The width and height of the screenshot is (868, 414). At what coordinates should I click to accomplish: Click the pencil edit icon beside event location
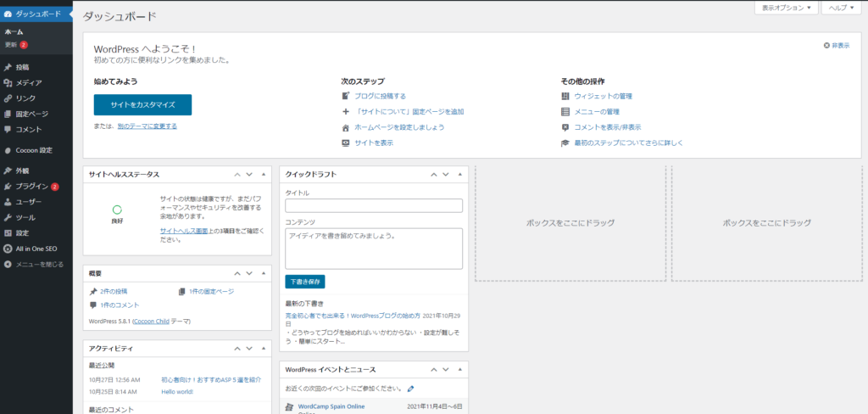click(x=410, y=389)
